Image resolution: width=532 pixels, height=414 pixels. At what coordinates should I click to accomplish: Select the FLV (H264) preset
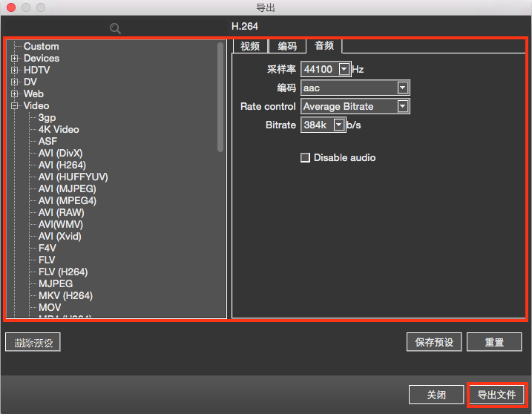[63, 272]
